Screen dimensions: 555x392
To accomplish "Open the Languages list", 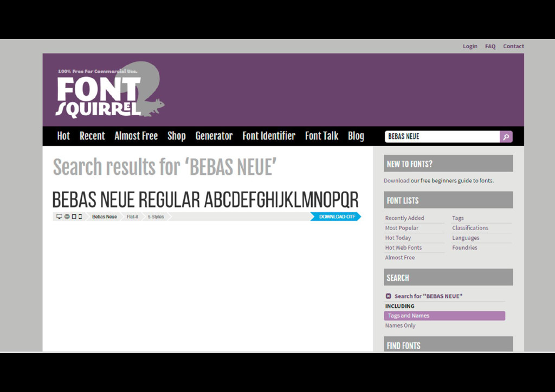I will click(466, 238).
